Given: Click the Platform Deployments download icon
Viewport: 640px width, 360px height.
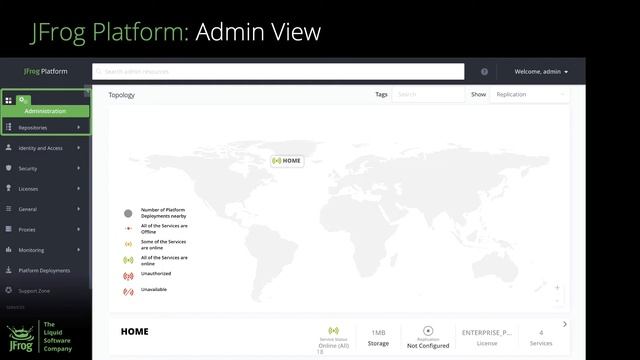Looking at the screenshot, I should [x=9, y=270].
